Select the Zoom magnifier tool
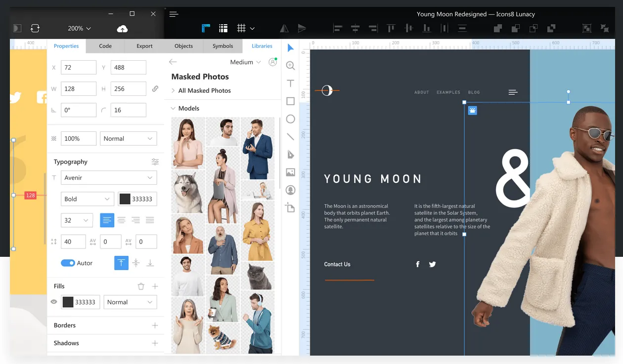This screenshot has width=623, height=364. click(x=290, y=66)
